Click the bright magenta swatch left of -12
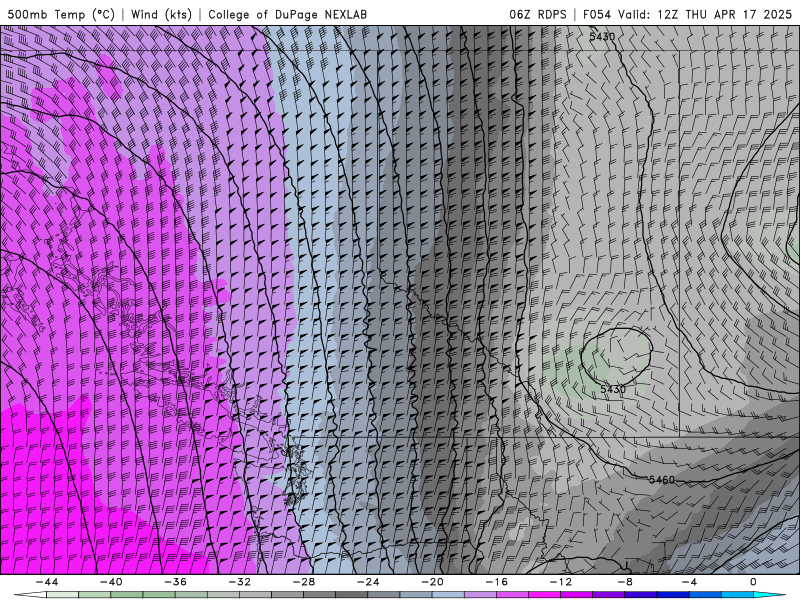Image resolution: width=800 pixels, height=600 pixels. pyautogui.click(x=544, y=595)
